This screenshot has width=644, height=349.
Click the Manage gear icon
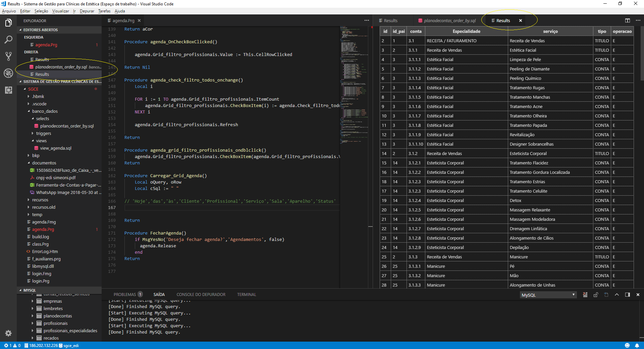(x=8, y=333)
